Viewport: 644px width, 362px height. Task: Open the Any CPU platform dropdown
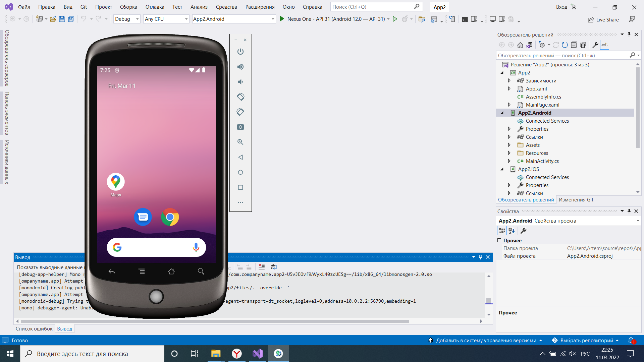tap(166, 19)
